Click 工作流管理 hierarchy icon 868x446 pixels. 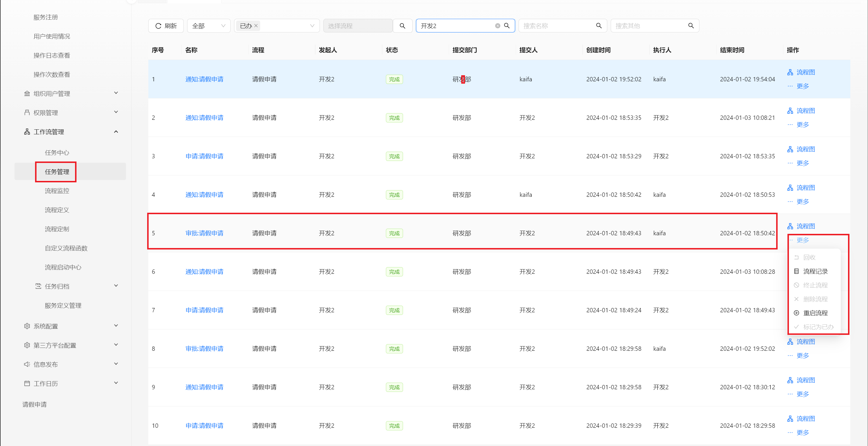[27, 132]
